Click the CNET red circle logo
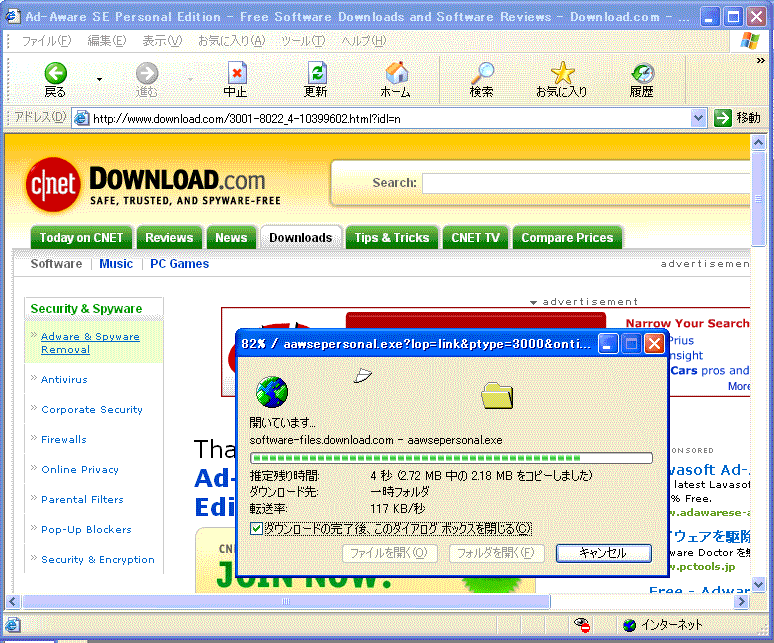 click(53, 185)
